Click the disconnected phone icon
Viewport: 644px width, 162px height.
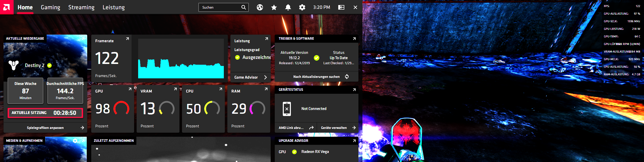287,109
